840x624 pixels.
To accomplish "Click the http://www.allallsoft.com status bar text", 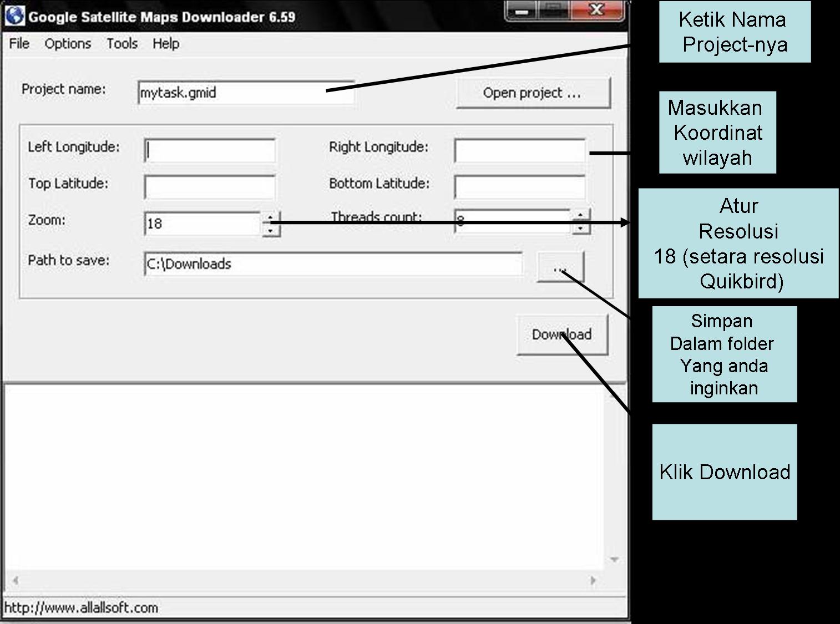I will point(81,608).
